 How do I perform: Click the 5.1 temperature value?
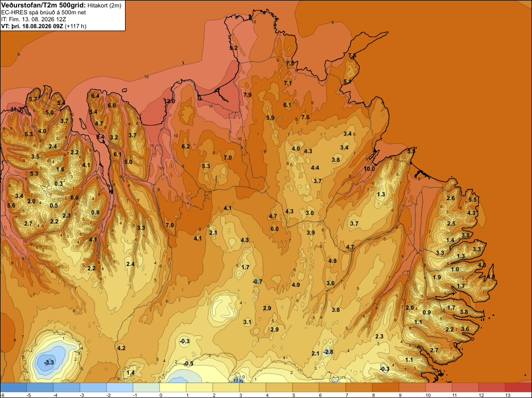click(x=347, y=82)
